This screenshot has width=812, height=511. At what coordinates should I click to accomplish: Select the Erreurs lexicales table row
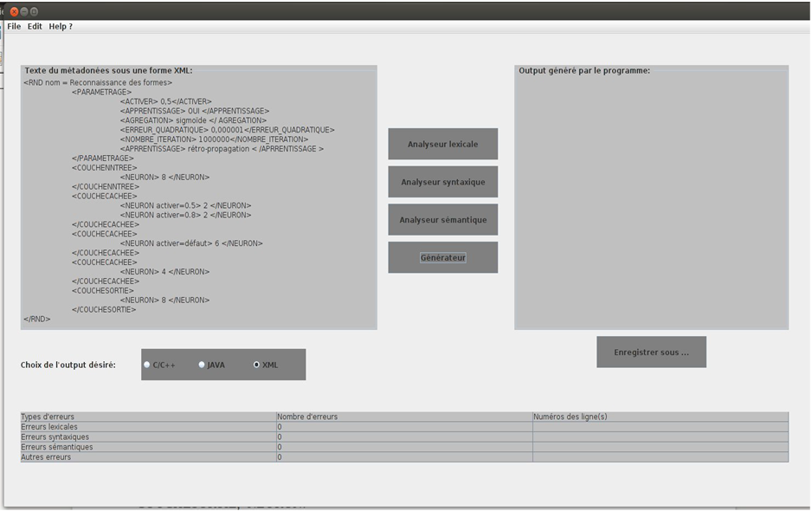click(x=147, y=427)
